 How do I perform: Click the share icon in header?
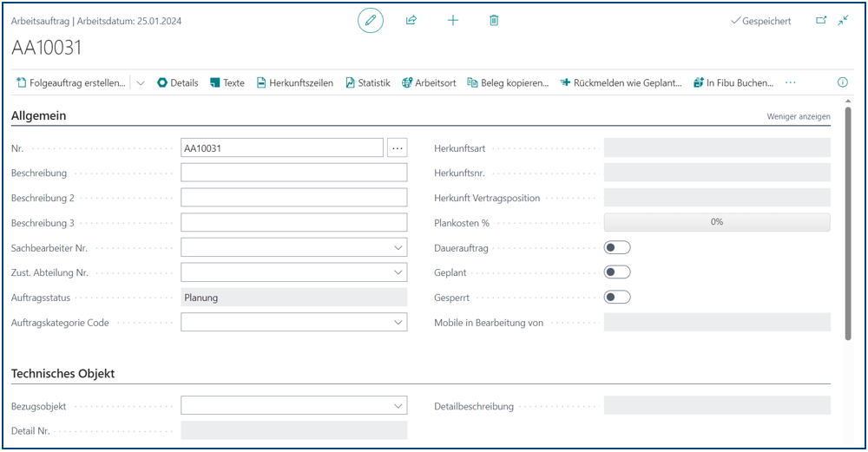(411, 21)
